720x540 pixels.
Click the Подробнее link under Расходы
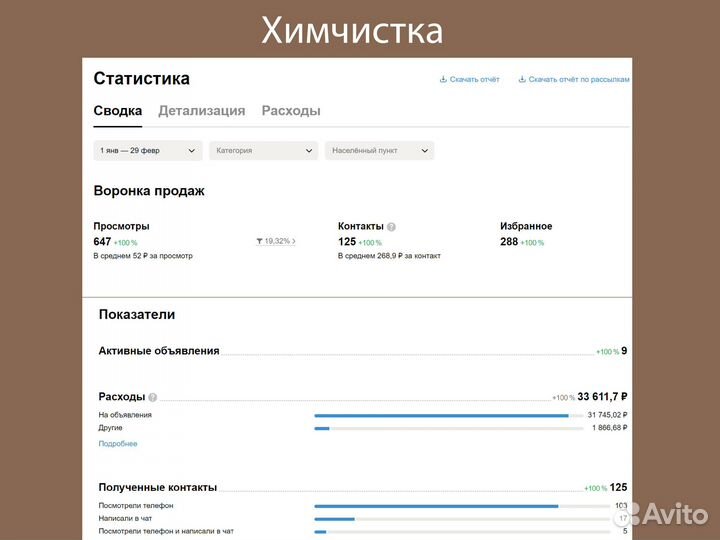[x=118, y=444]
